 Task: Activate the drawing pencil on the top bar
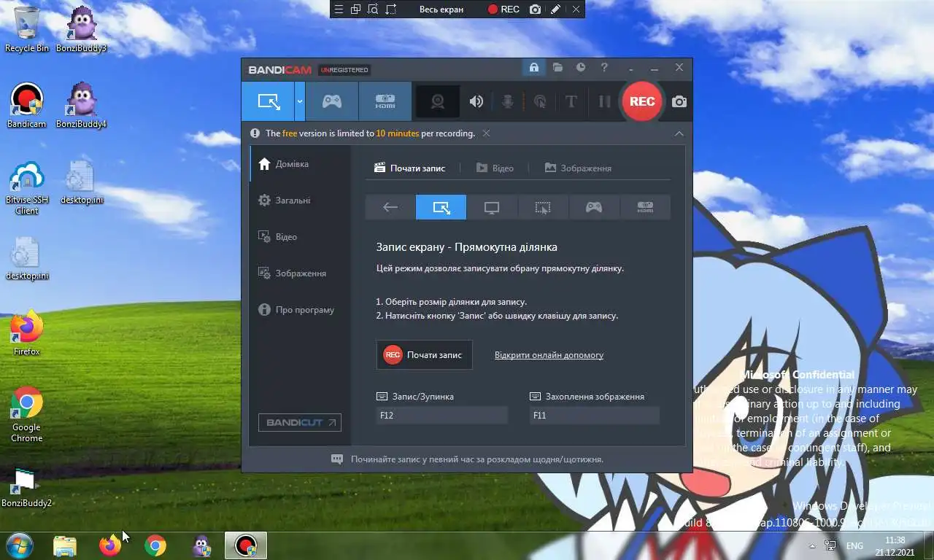(556, 9)
